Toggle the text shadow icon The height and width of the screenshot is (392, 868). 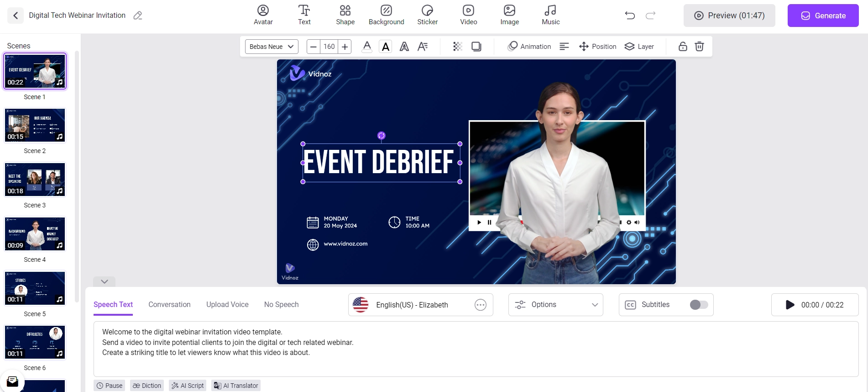point(476,47)
